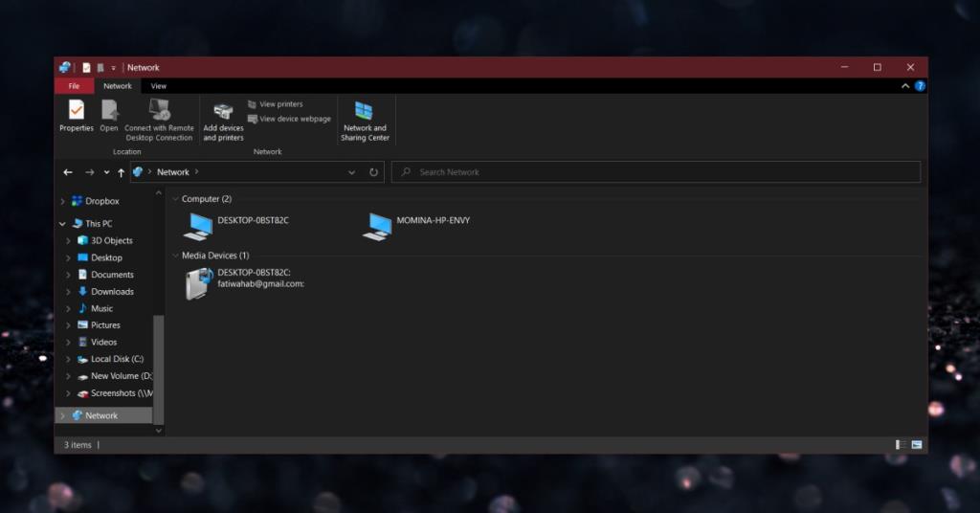Click the navigation pane scrollbar

point(159,369)
